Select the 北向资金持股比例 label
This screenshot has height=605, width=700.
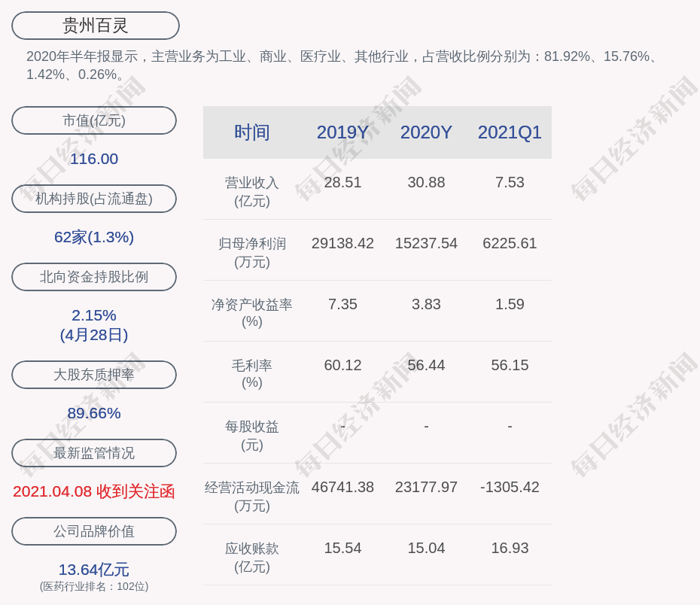(x=94, y=277)
